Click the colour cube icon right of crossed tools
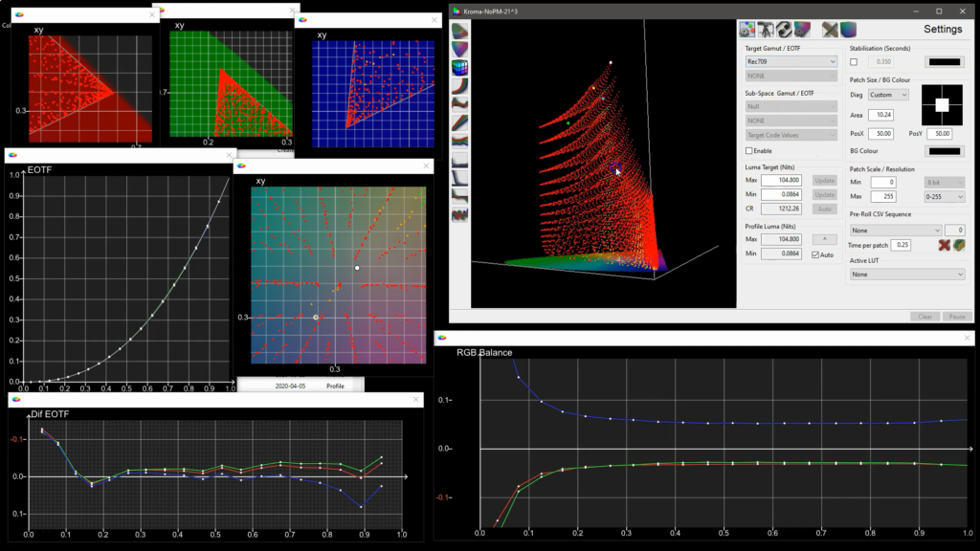Viewport: 980px width, 551px height. pyautogui.click(x=848, y=30)
